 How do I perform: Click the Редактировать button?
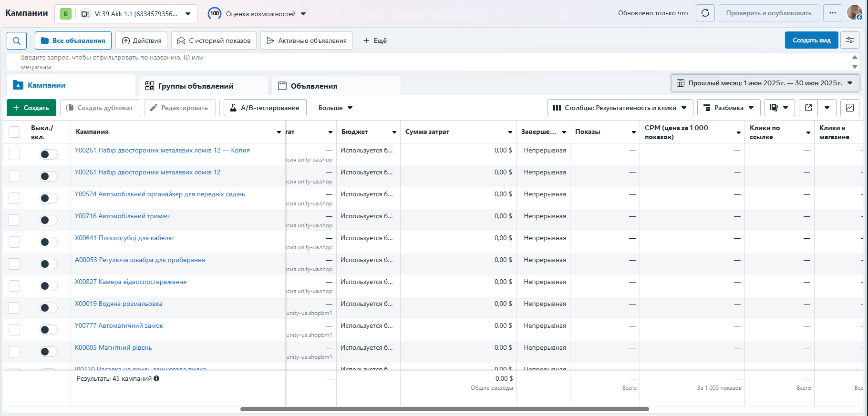pos(180,108)
